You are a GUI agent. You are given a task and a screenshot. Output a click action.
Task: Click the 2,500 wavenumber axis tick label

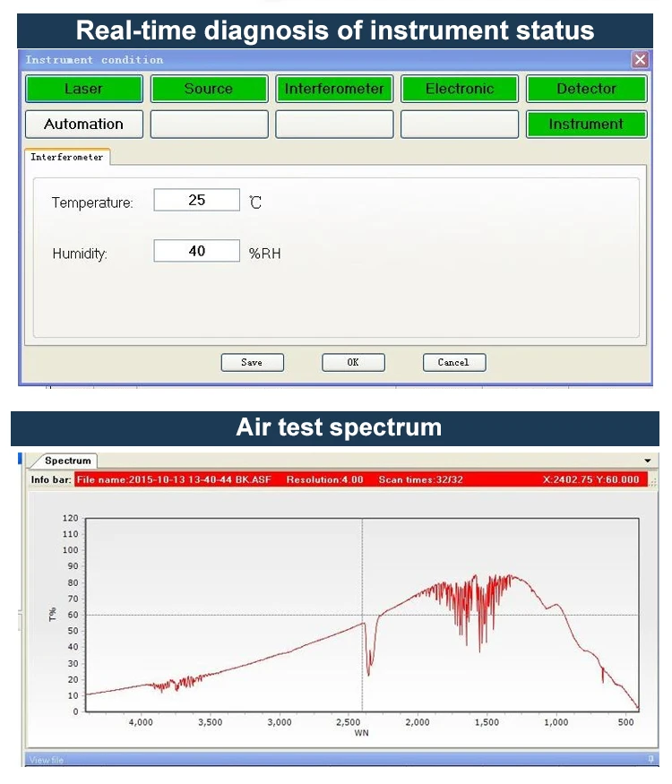348,722
